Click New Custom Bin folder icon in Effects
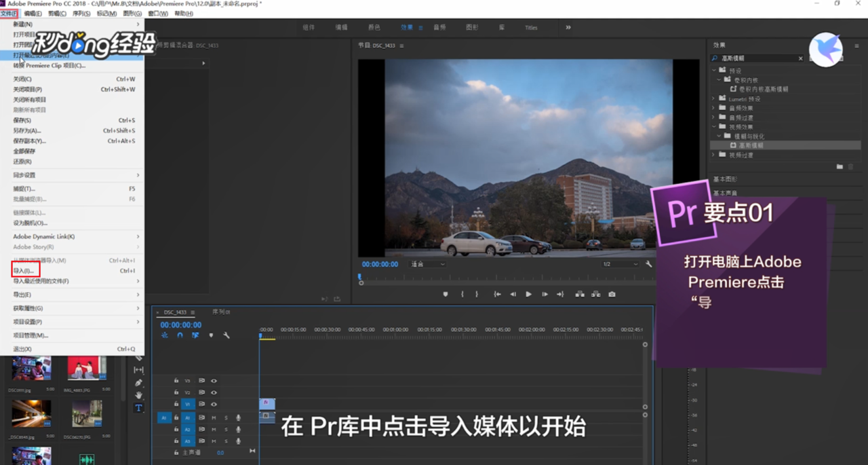 pos(840,166)
